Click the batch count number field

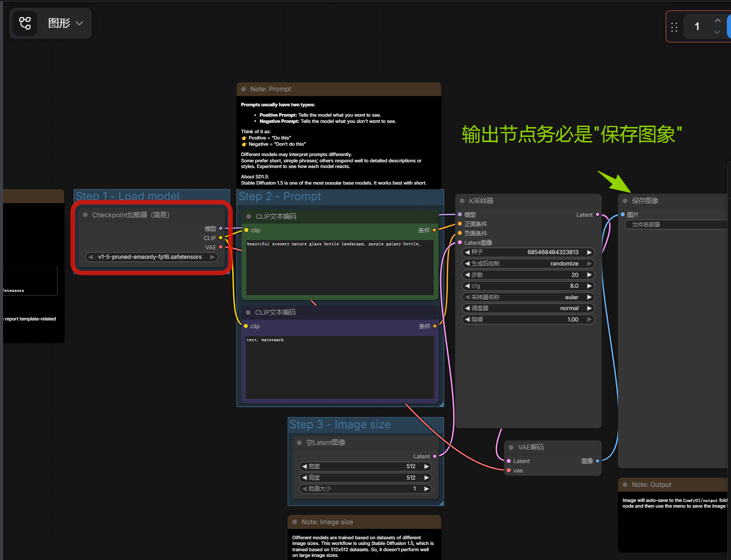click(x=697, y=26)
